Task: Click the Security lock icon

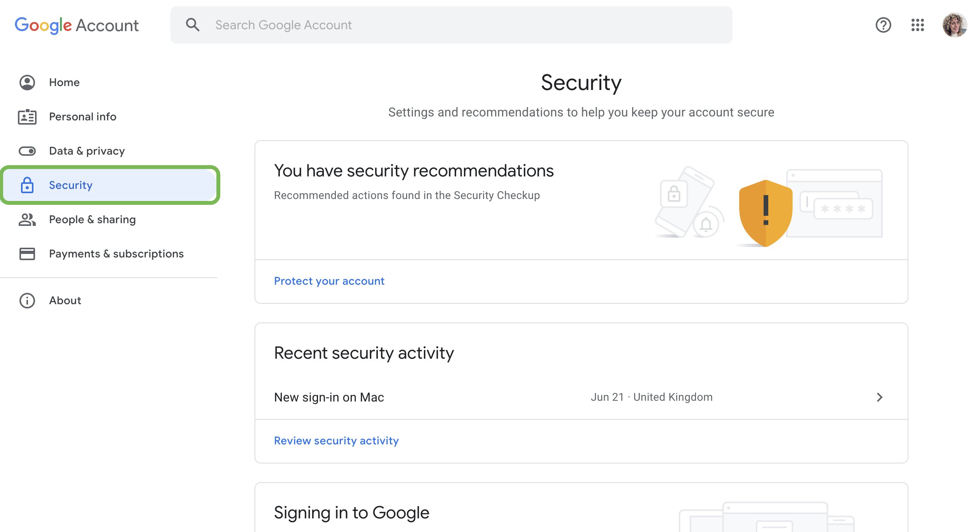Action: click(27, 185)
